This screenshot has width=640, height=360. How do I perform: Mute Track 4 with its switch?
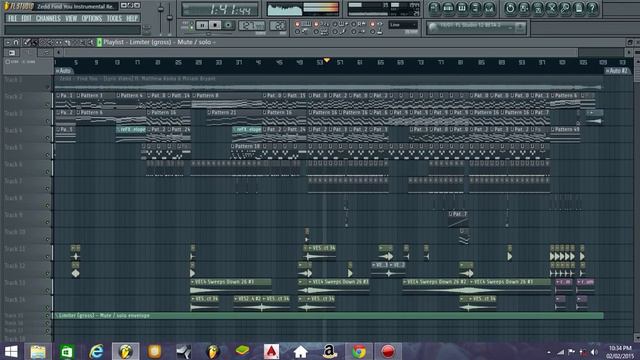pyautogui.click(x=47, y=138)
